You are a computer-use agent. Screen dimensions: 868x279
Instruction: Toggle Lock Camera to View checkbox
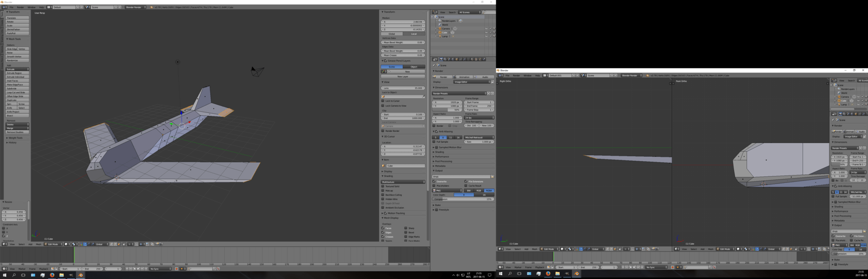383,105
